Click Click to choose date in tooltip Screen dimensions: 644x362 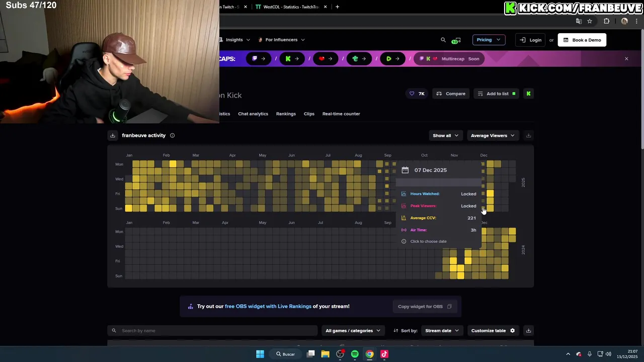(428, 241)
